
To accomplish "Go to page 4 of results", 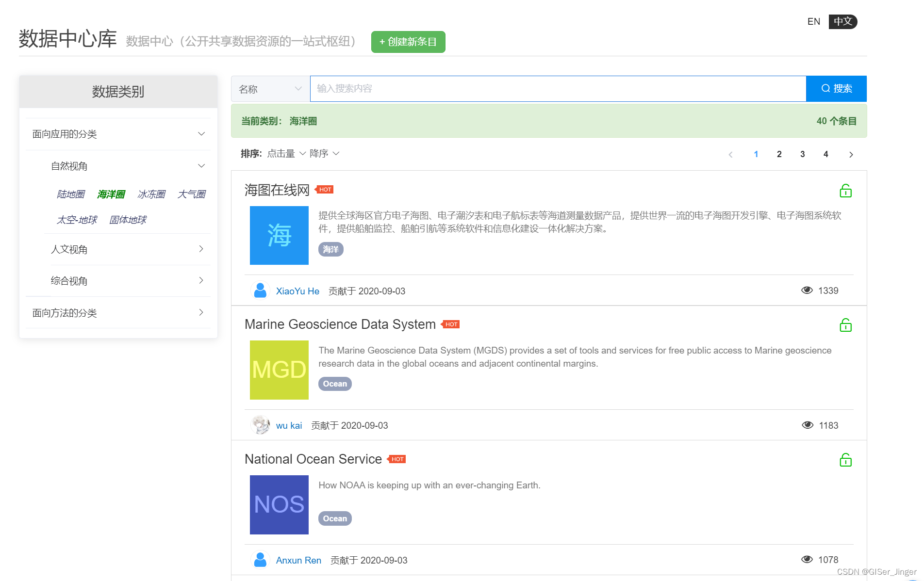I will coord(826,154).
